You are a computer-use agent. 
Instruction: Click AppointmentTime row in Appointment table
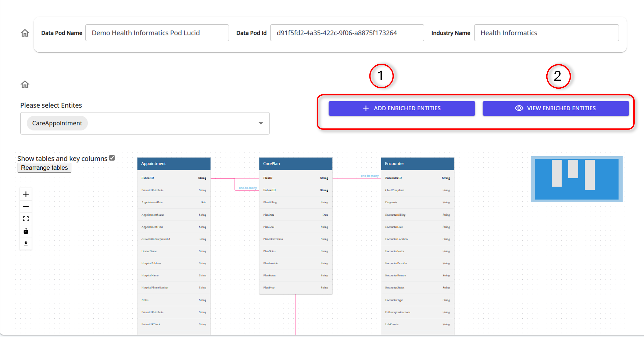pyautogui.click(x=174, y=227)
